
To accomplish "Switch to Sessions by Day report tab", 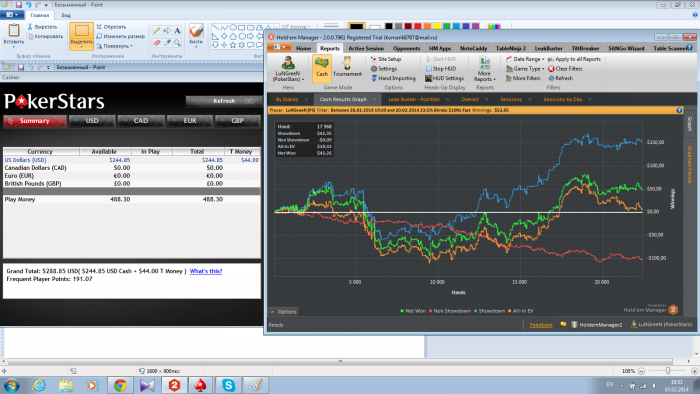I will point(562,100).
